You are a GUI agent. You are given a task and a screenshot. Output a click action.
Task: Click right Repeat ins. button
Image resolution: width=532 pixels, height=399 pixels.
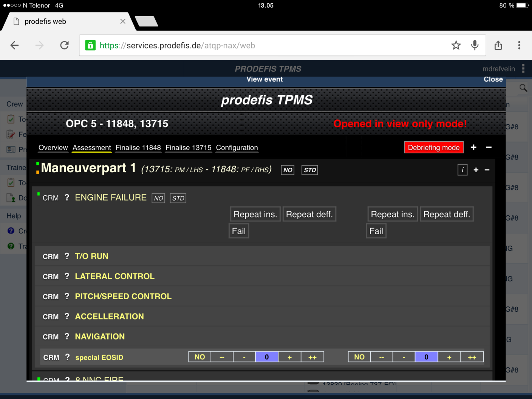[x=393, y=214]
